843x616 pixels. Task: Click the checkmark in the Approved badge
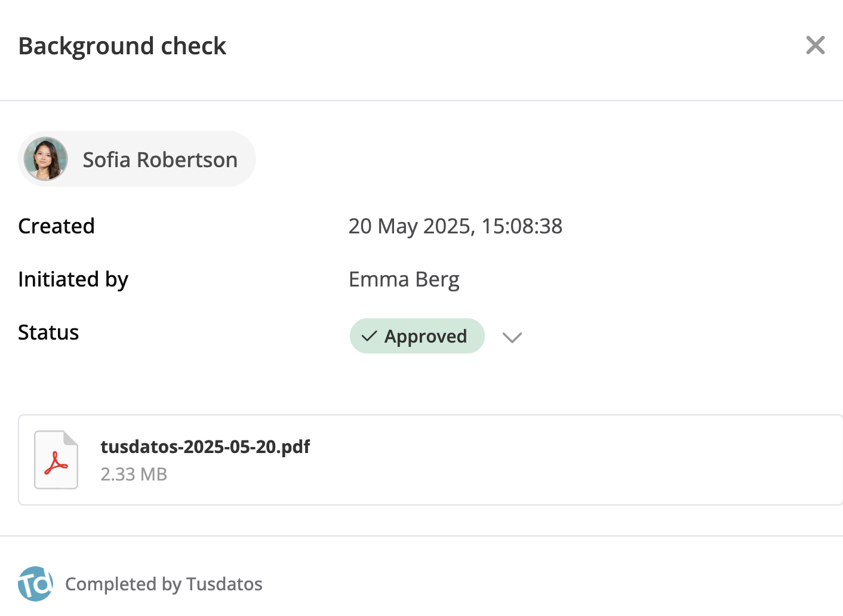370,336
